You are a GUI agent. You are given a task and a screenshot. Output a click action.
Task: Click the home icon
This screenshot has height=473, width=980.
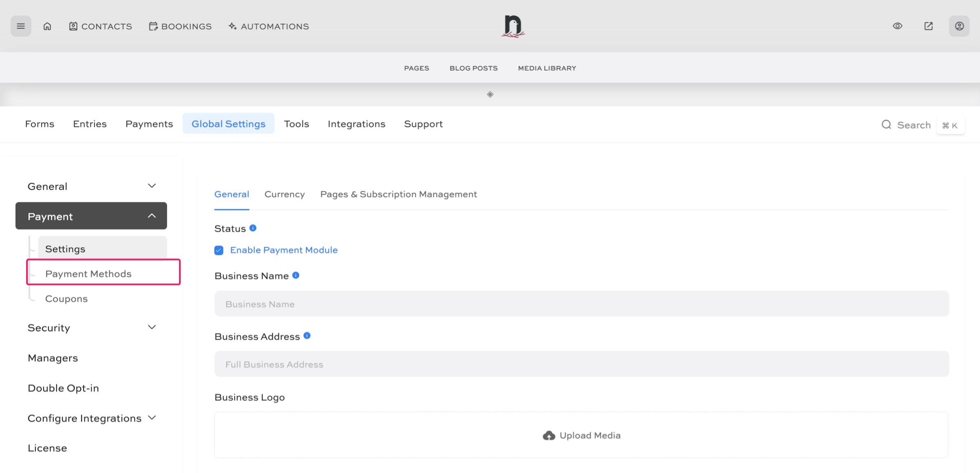coord(47,26)
